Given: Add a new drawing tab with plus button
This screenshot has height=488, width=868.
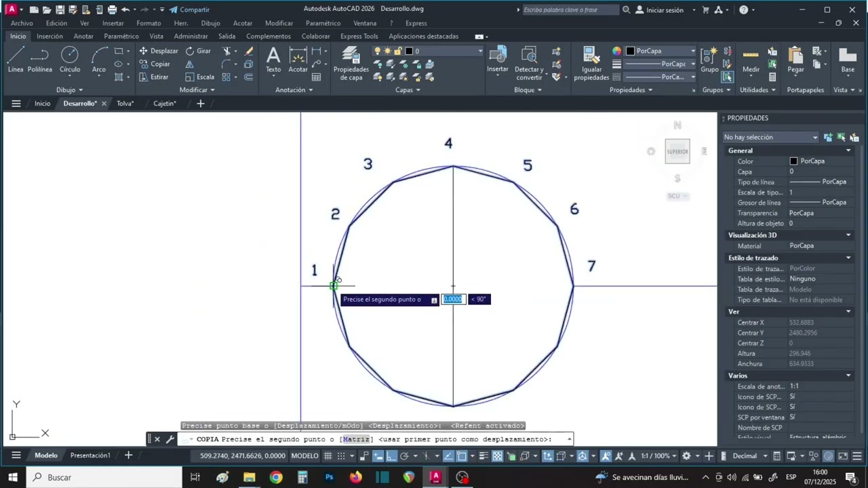Looking at the screenshot, I should (200, 104).
